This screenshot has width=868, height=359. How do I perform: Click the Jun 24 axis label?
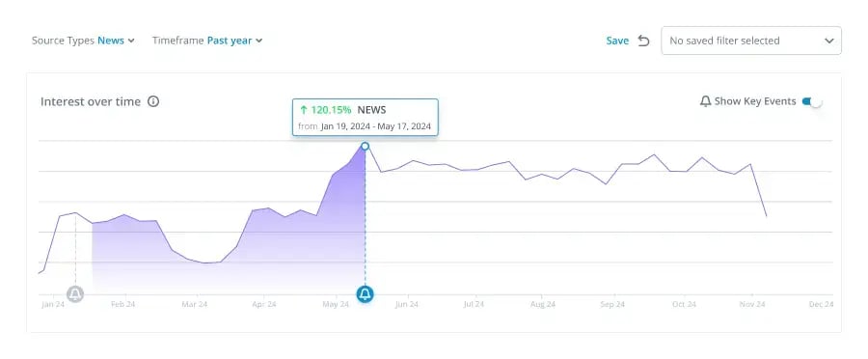tap(407, 304)
